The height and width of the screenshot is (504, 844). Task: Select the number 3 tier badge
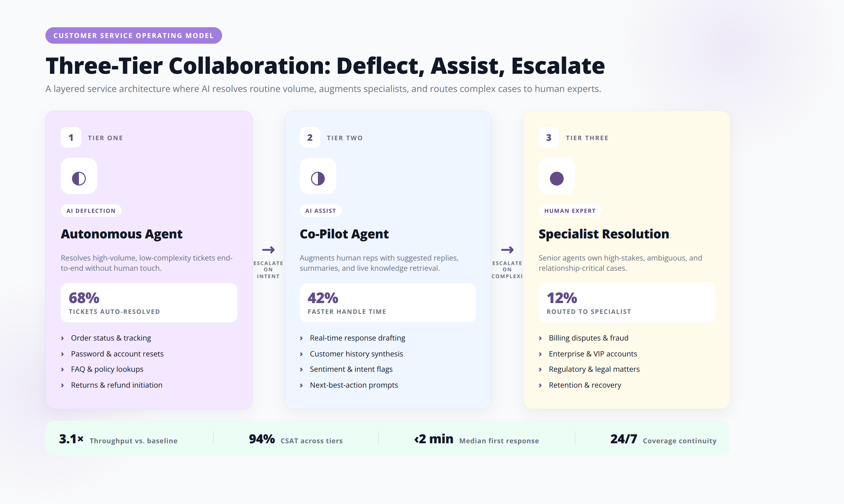[x=549, y=137]
